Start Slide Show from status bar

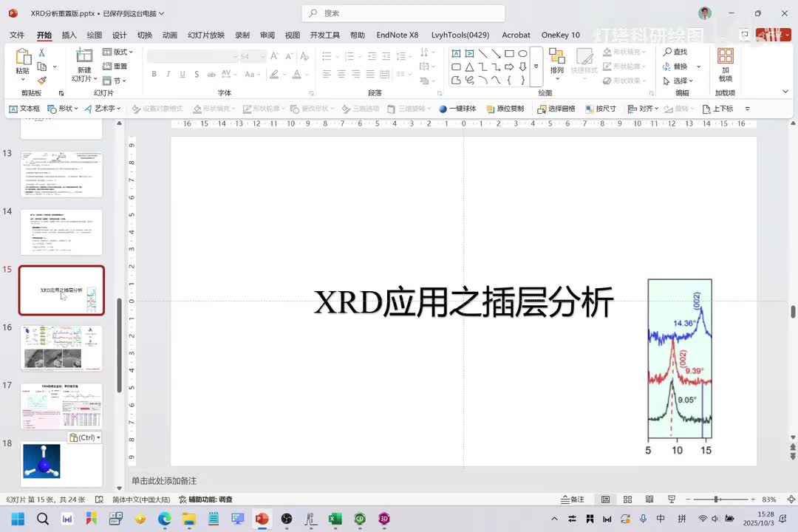671,499
